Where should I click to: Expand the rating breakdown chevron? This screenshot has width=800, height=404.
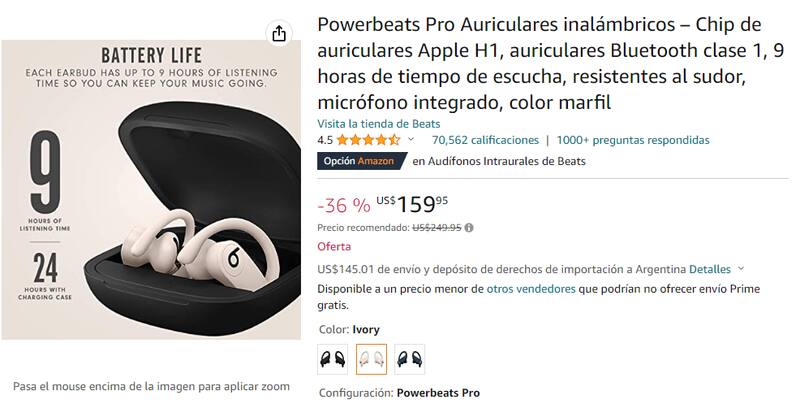click(411, 139)
